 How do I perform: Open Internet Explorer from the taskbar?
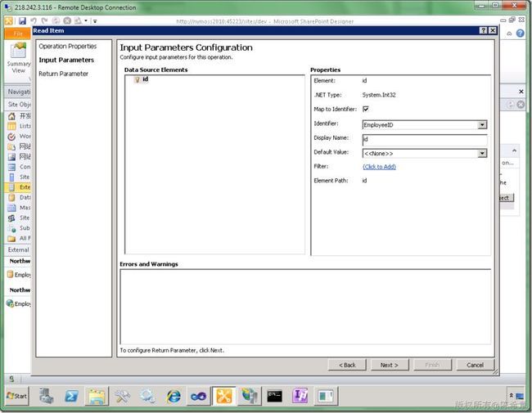click(x=174, y=396)
